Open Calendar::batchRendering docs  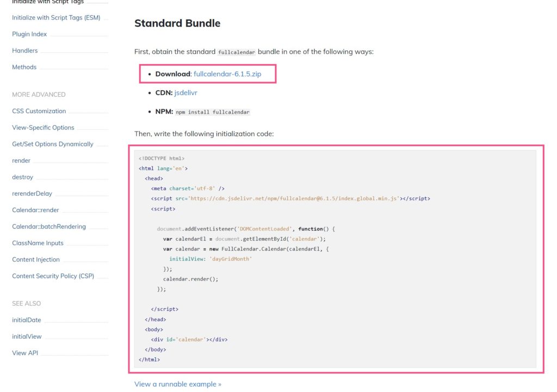click(x=48, y=226)
